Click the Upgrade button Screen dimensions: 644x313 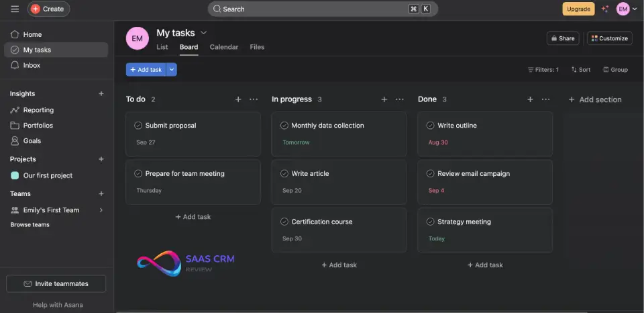[x=578, y=9]
